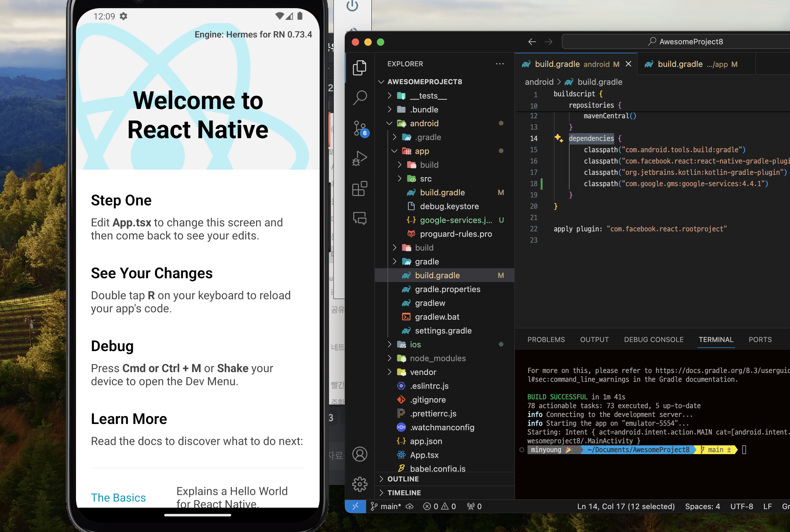Screen dimensions: 790x532
Task: Open .watchmanconfig file
Action: pyautogui.click(x=445, y=427)
